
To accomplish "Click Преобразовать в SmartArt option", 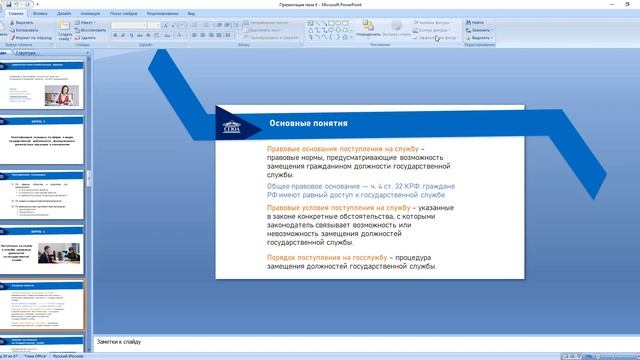I will pyautogui.click(x=271, y=38).
